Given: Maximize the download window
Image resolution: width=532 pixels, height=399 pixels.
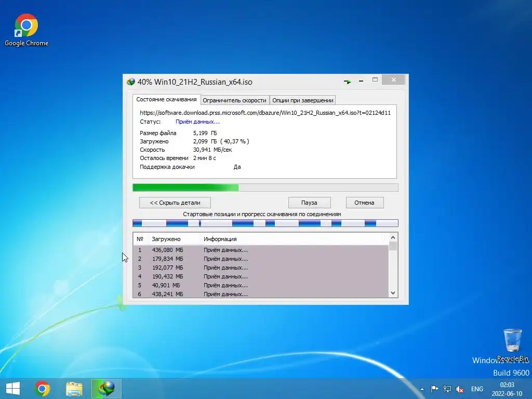Looking at the screenshot, I should click(x=375, y=80).
